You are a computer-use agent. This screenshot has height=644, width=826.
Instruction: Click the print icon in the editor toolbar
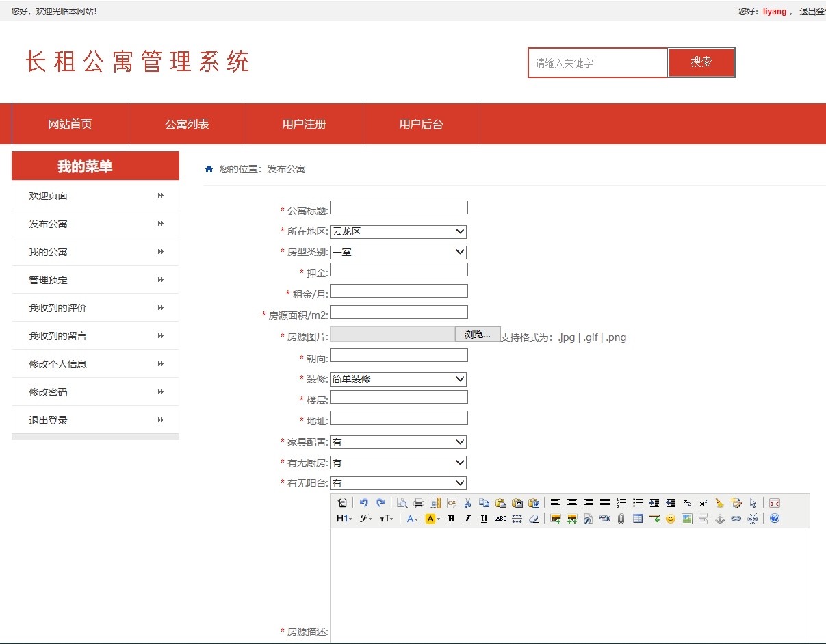click(x=419, y=503)
